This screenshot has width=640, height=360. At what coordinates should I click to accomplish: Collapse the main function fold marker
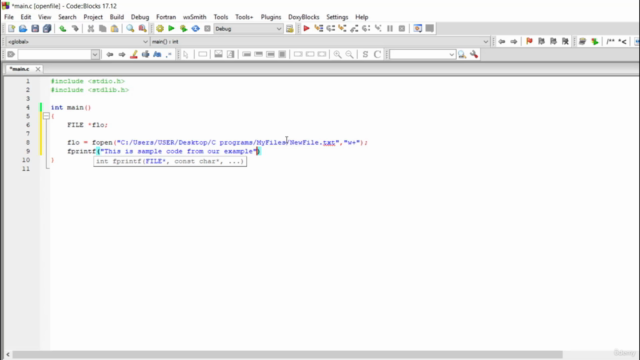pos(46,116)
